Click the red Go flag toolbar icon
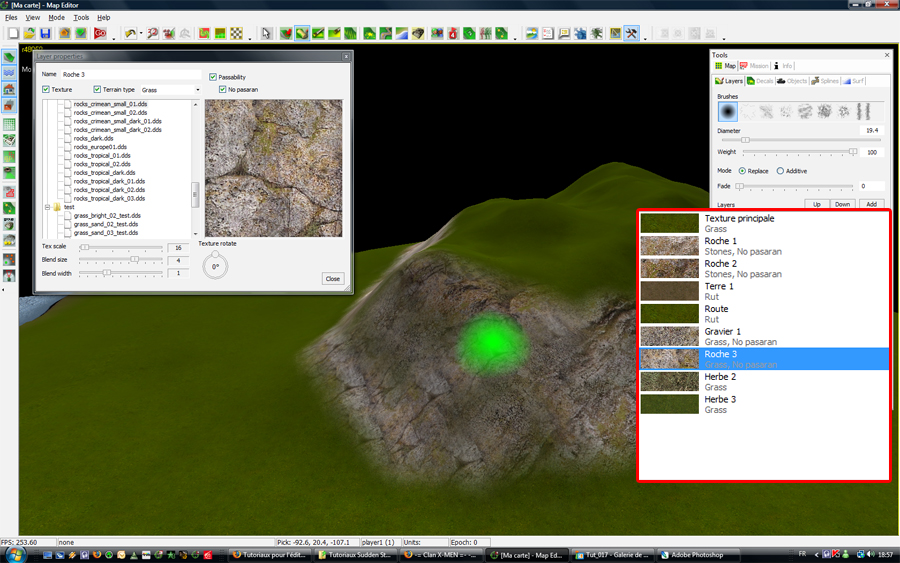900x563 pixels. click(100, 33)
